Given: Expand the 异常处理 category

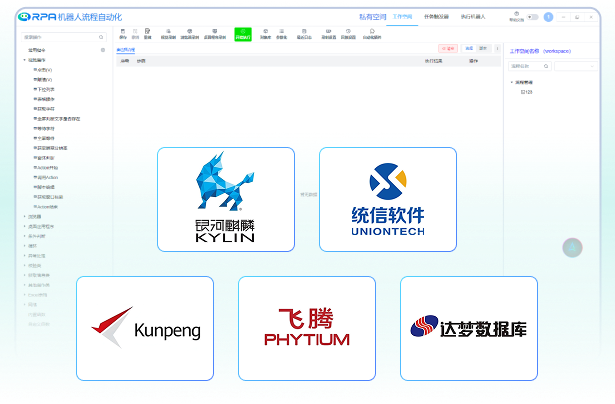Looking at the screenshot, I should (x=24, y=256).
